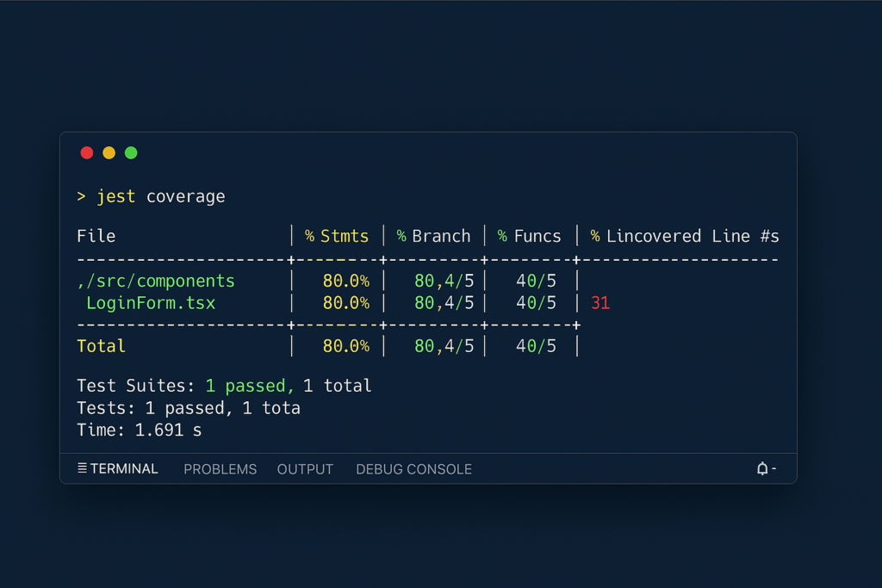Click the File column header
This screenshot has height=588, width=882.
pos(96,236)
